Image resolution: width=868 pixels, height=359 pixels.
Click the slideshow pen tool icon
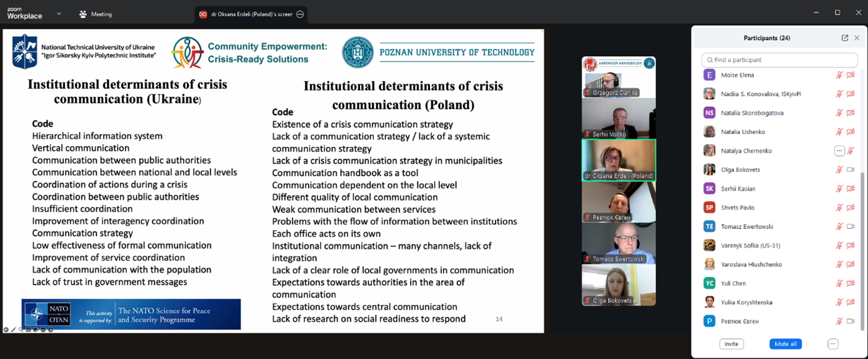pos(14,330)
